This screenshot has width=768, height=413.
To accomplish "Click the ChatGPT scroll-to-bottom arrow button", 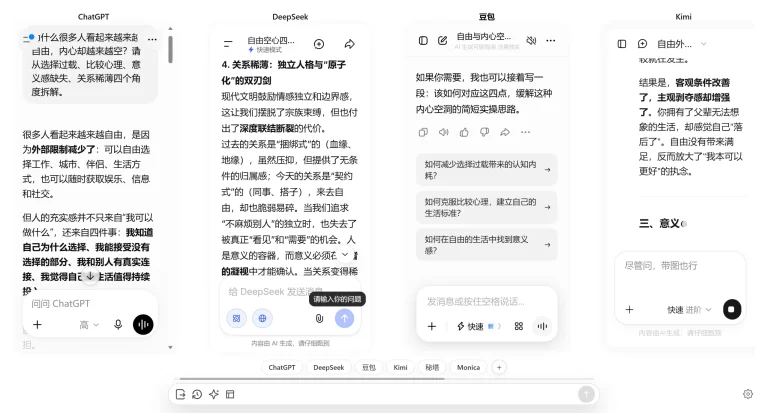I will click(90, 276).
